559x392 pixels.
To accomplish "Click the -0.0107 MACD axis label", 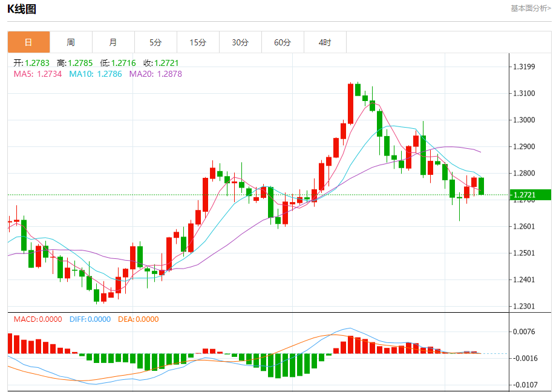I will pyautogui.click(x=525, y=385).
